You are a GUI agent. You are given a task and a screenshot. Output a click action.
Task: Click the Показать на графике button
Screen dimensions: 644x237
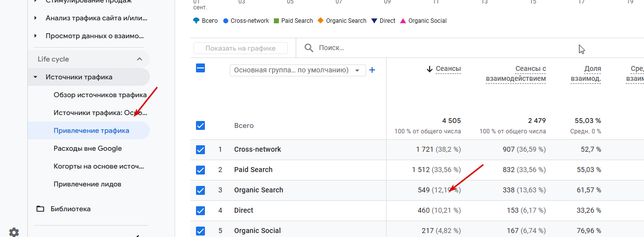[x=241, y=48]
